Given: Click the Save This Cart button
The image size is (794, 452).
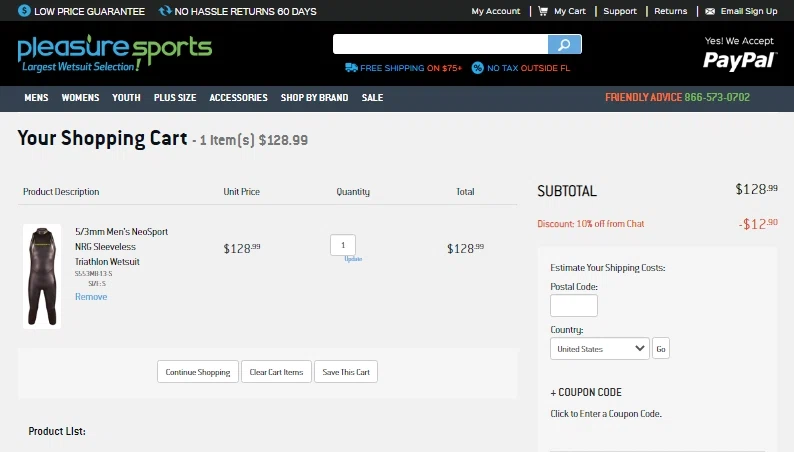Looking at the screenshot, I should coord(346,372).
